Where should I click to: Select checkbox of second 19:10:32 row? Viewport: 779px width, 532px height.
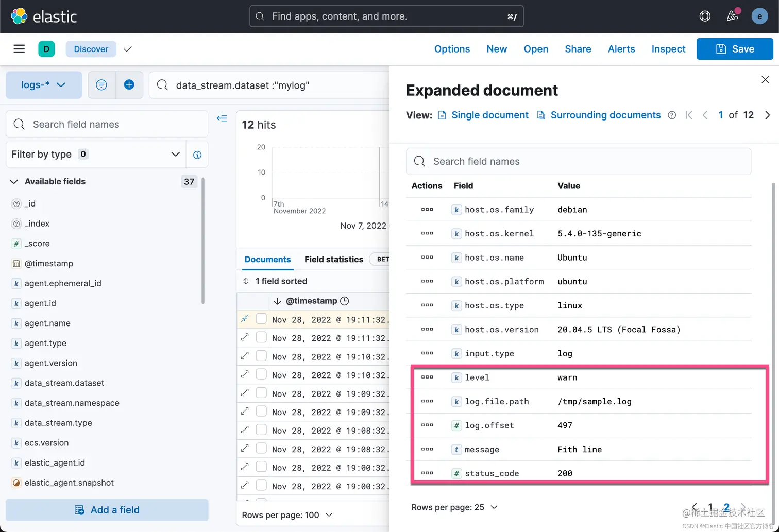pyautogui.click(x=261, y=374)
